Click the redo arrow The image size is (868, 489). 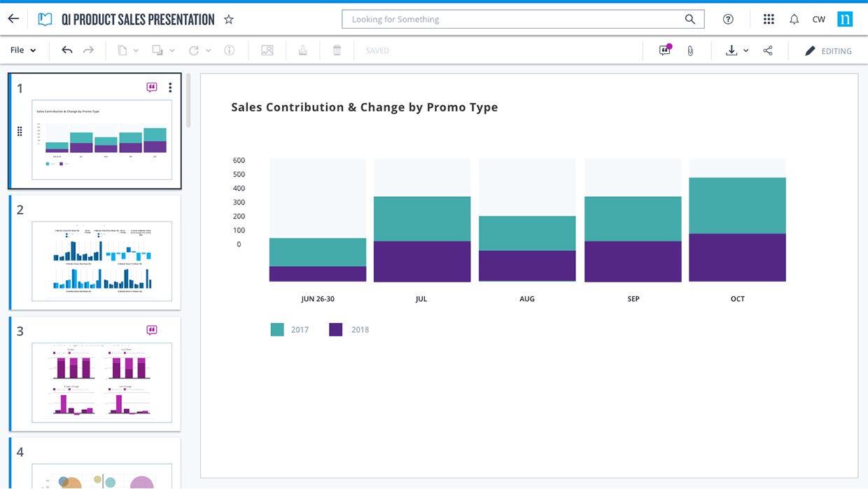point(88,50)
